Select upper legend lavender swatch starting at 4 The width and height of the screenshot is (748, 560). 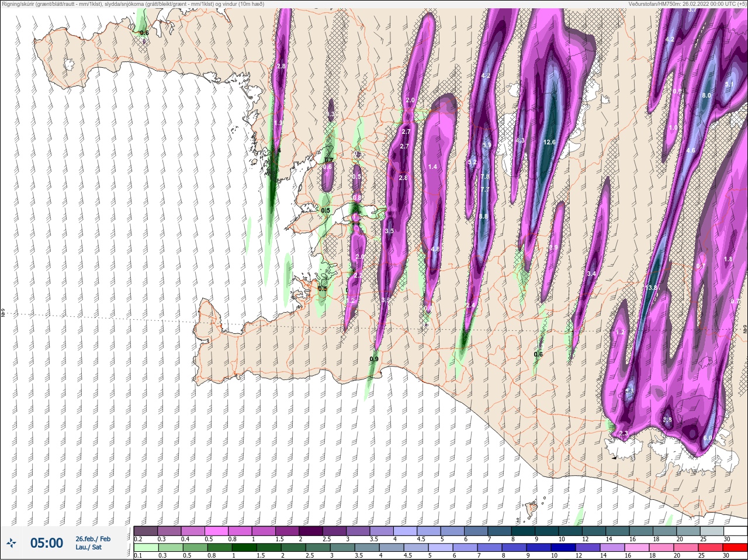pos(405,531)
